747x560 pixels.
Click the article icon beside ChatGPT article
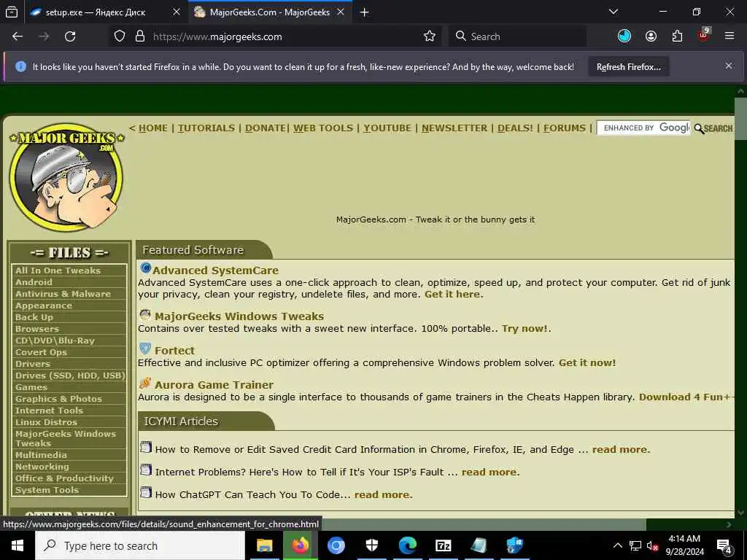tap(146, 493)
